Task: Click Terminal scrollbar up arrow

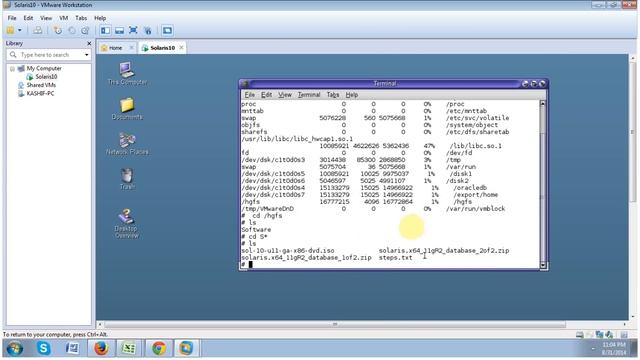Action: [x=542, y=104]
